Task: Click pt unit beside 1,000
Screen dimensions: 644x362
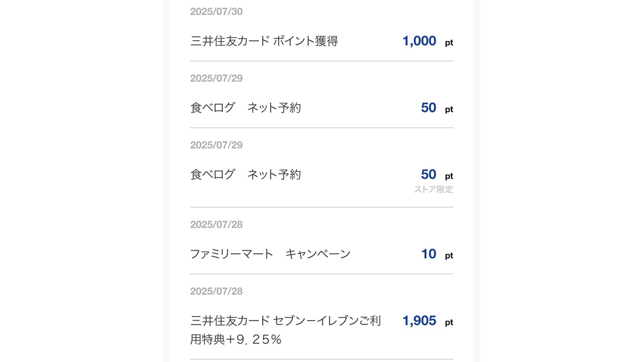Action: pyautogui.click(x=449, y=43)
